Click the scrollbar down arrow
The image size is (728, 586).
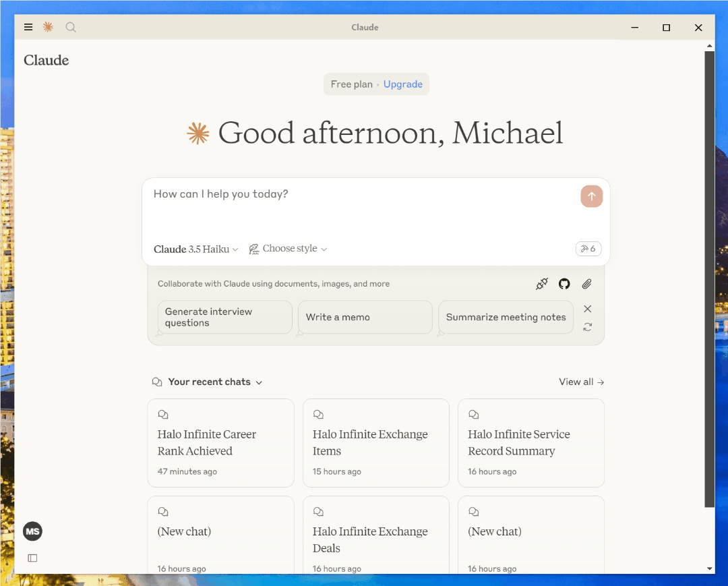point(709,568)
